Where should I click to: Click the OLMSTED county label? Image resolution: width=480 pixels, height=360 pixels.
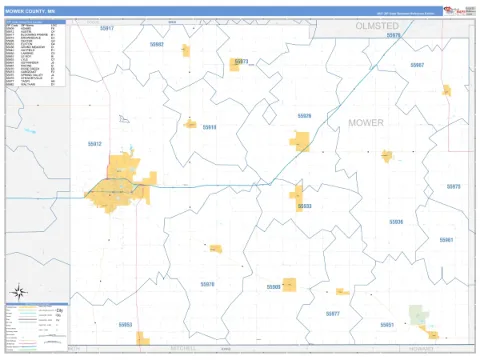coord(377,26)
